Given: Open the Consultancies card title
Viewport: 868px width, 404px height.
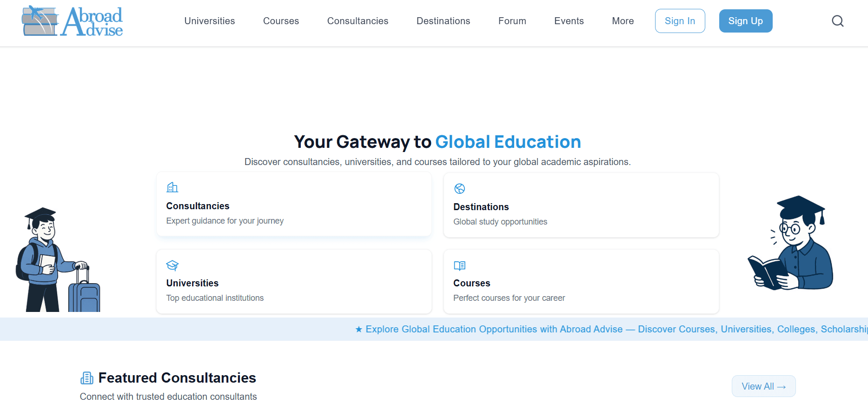Looking at the screenshot, I should pyautogui.click(x=198, y=206).
